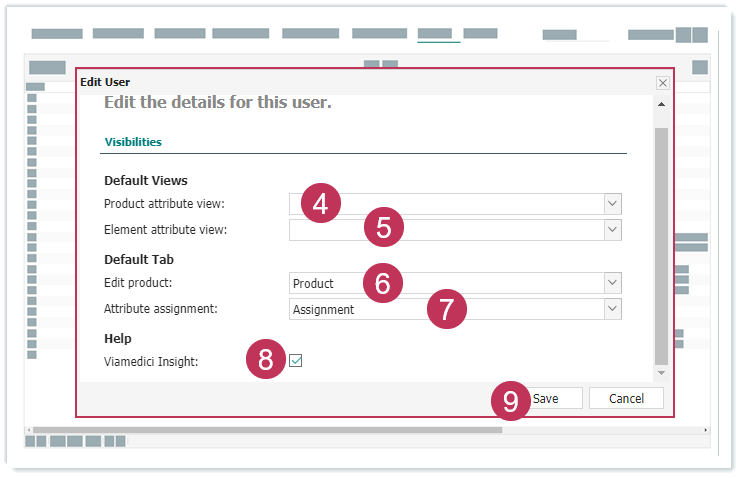Click the Edit User title bar
Image resolution: width=741 pixels, height=478 pixels.
pyautogui.click(x=360, y=82)
